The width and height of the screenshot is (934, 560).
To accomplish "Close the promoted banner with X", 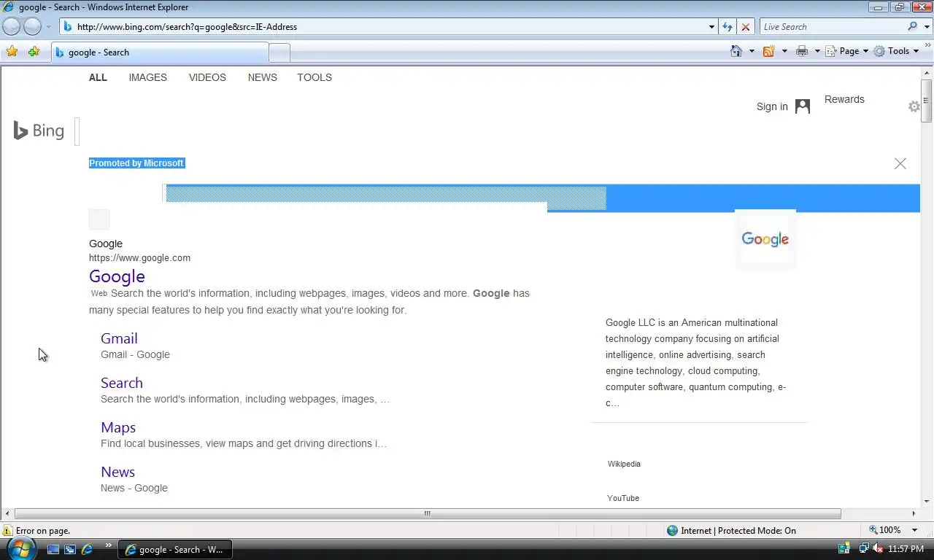I will tap(900, 163).
